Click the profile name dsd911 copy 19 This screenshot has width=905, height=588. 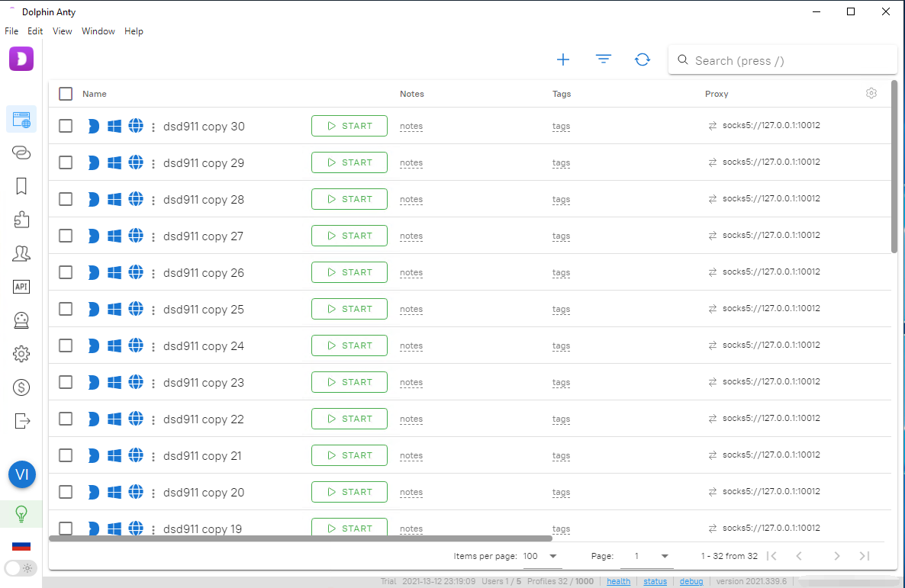[202, 529]
